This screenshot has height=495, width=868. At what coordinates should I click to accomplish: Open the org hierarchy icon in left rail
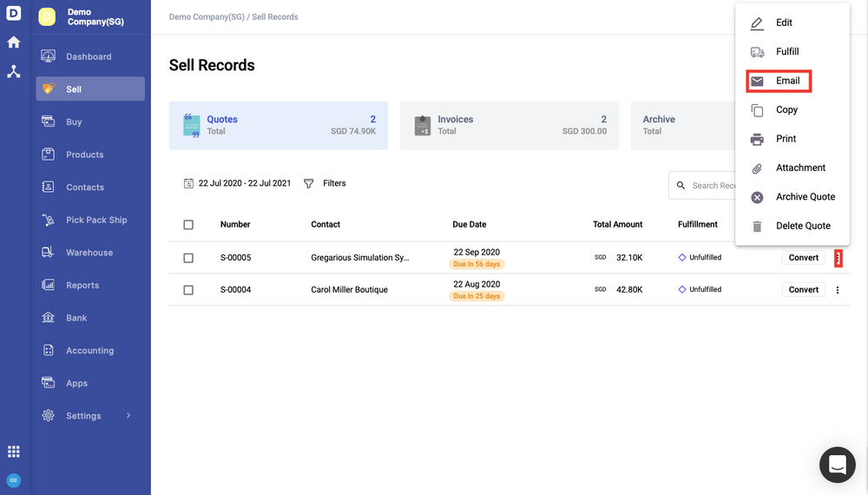tap(13, 72)
